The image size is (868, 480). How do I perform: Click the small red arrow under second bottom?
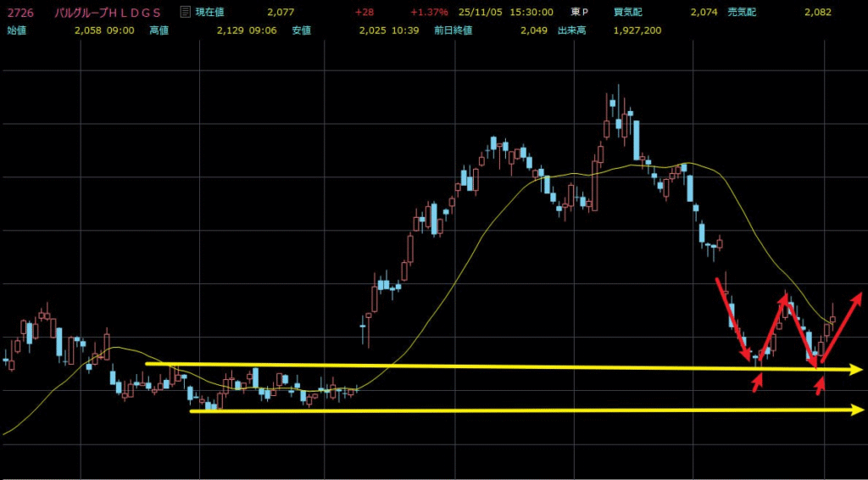click(x=821, y=384)
